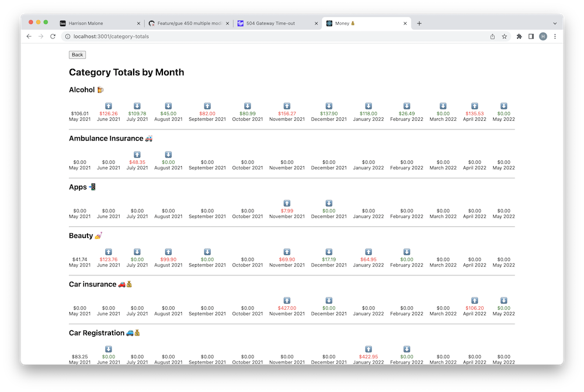Click up arrow above Alcohol June 2021
584x392 pixels.
(109, 106)
